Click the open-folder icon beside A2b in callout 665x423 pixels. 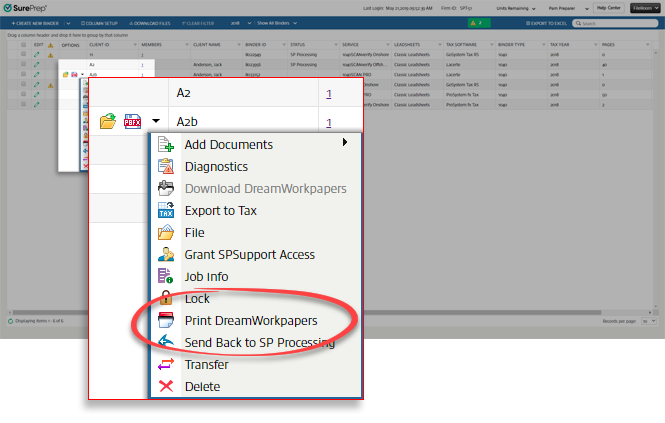tap(108, 121)
